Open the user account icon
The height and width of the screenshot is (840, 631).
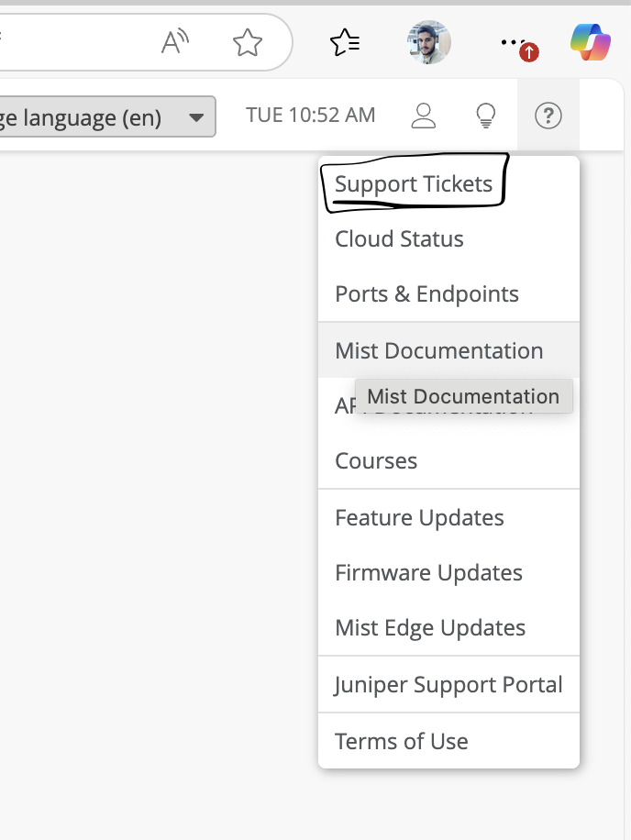423,116
